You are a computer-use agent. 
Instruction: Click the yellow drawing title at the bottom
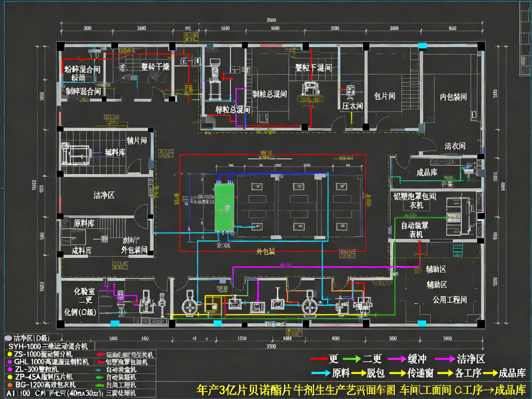pos(361,390)
